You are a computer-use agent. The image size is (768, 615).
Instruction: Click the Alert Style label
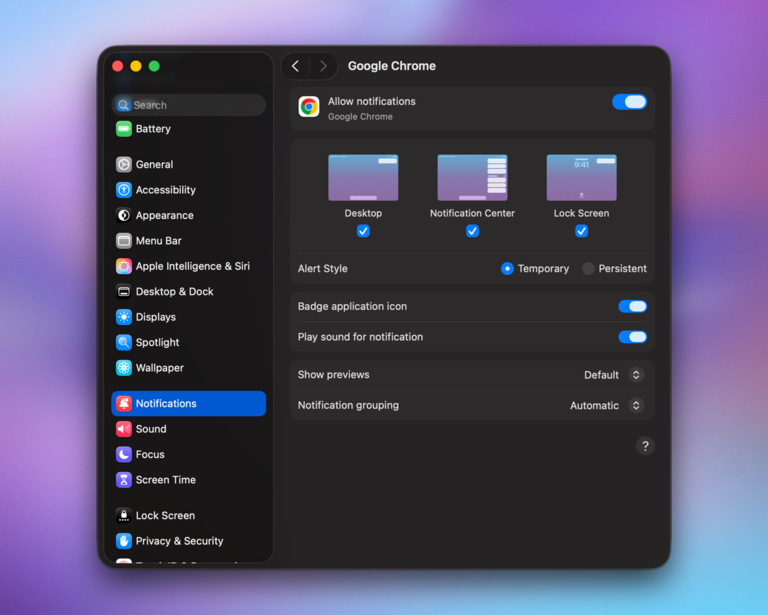point(323,269)
